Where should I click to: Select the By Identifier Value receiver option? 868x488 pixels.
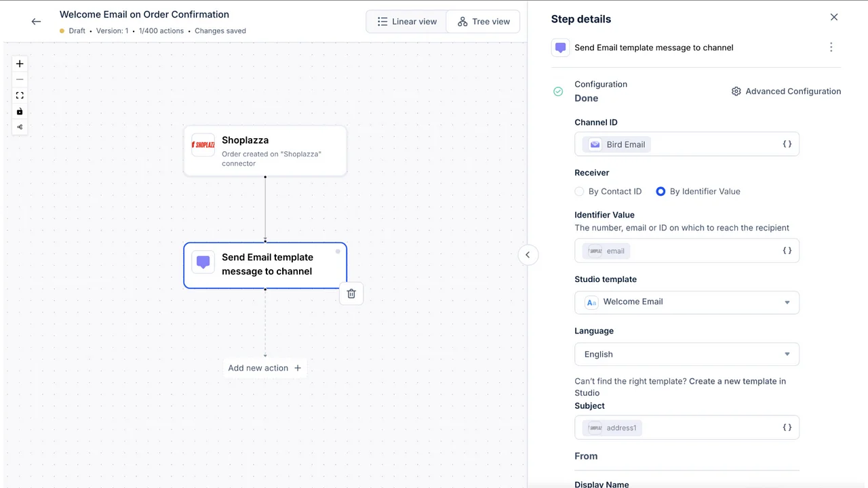click(x=660, y=191)
